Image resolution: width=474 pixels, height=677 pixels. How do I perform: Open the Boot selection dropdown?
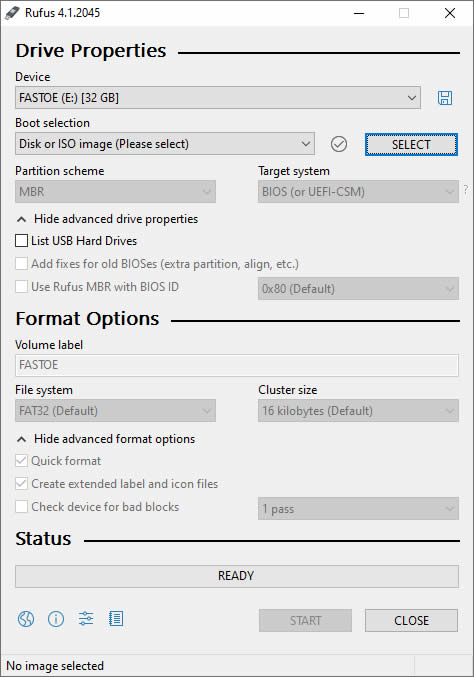pos(165,143)
